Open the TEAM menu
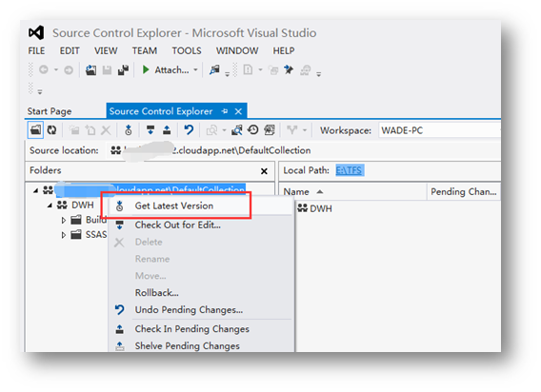The image size is (541, 392). (x=145, y=50)
